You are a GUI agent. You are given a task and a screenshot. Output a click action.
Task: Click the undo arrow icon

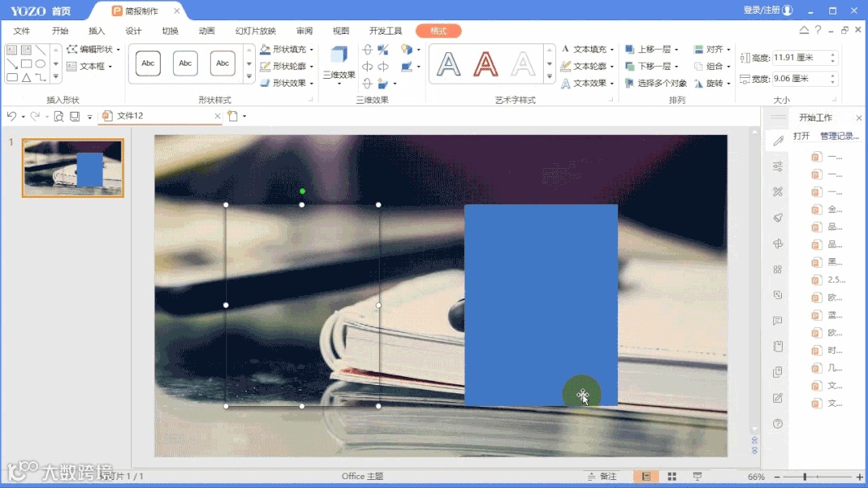point(11,116)
